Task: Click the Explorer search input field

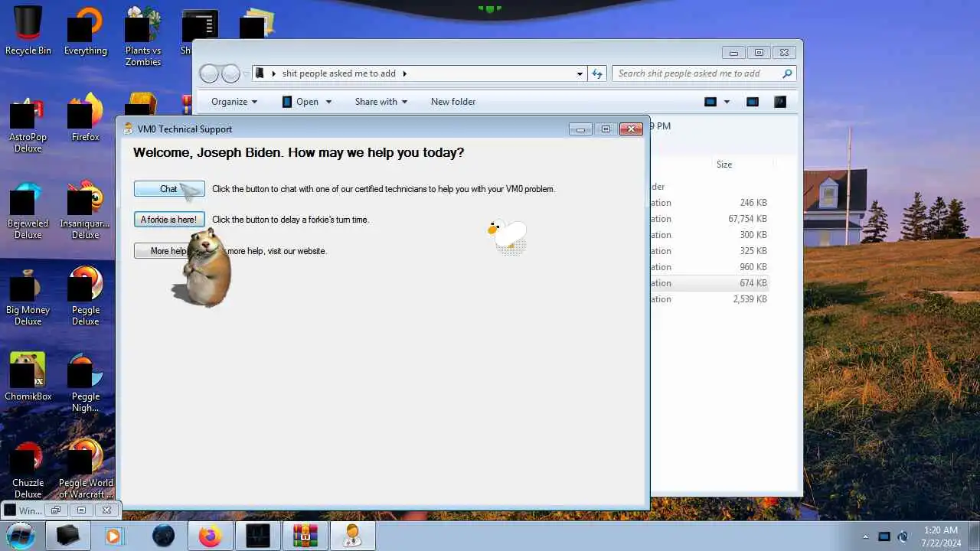Action: [x=697, y=73]
